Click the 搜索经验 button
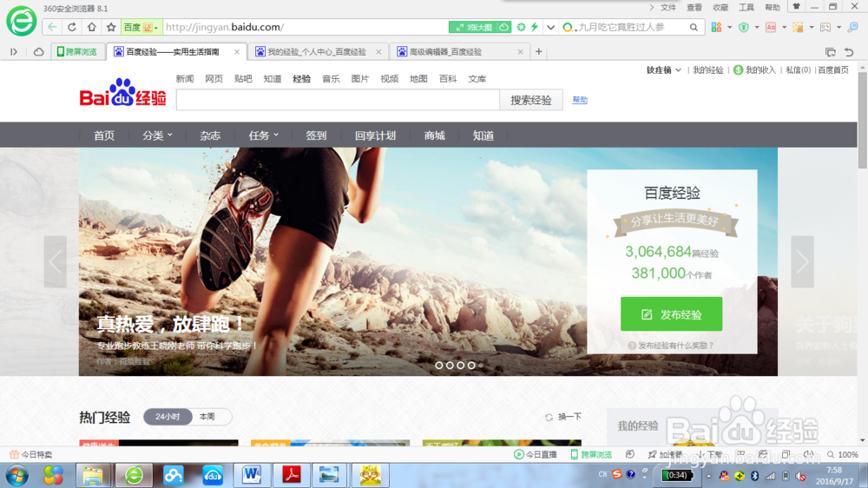Screen dimensions: 868x488 (531, 100)
